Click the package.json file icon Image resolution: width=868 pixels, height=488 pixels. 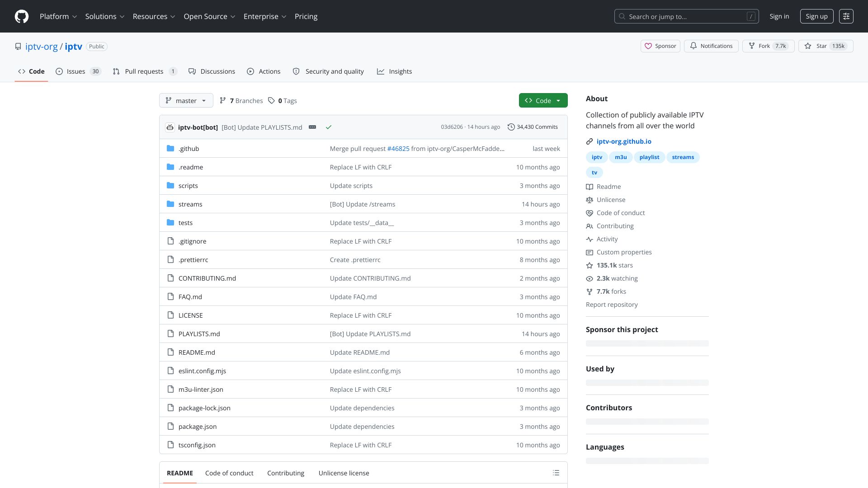click(x=170, y=426)
